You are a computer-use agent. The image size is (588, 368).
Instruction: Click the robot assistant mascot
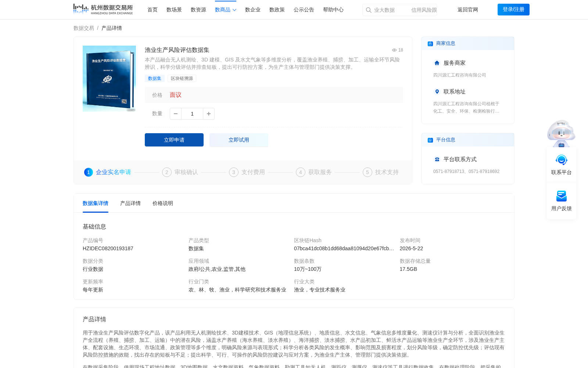(x=561, y=133)
